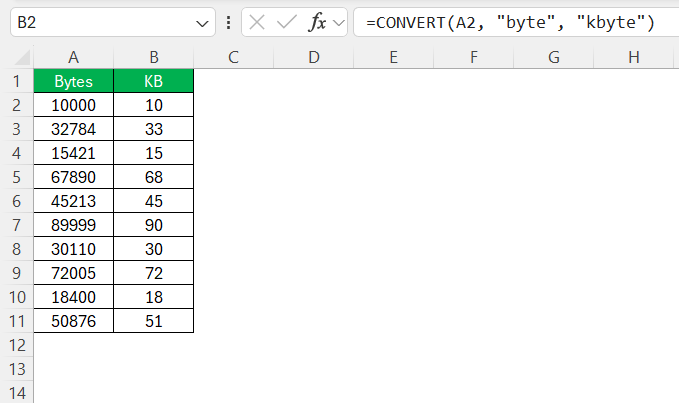Select row 5 header

[x=17, y=177]
